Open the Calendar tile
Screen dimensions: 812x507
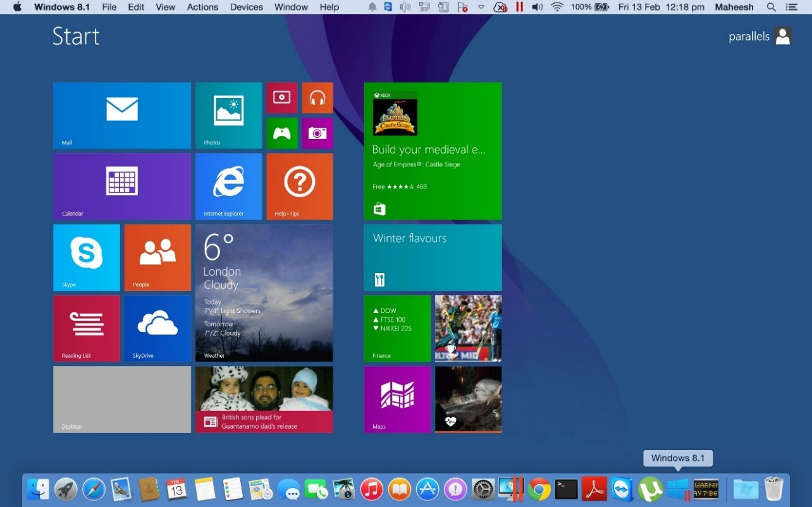pyautogui.click(x=122, y=186)
